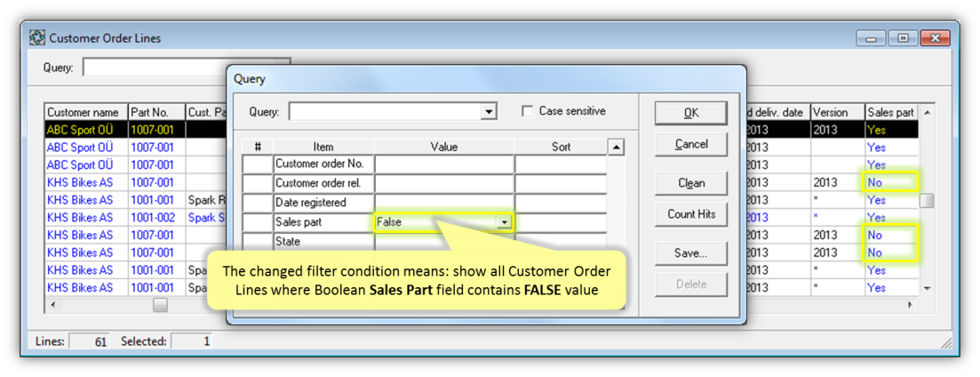Viewport: 980px width, 377px height.
Task: Click the State value cell
Action: pyautogui.click(x=443, y=242)
